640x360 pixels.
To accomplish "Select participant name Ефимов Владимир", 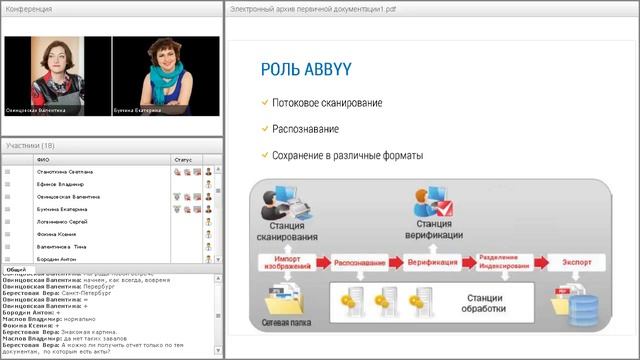I will pos(60,184).
